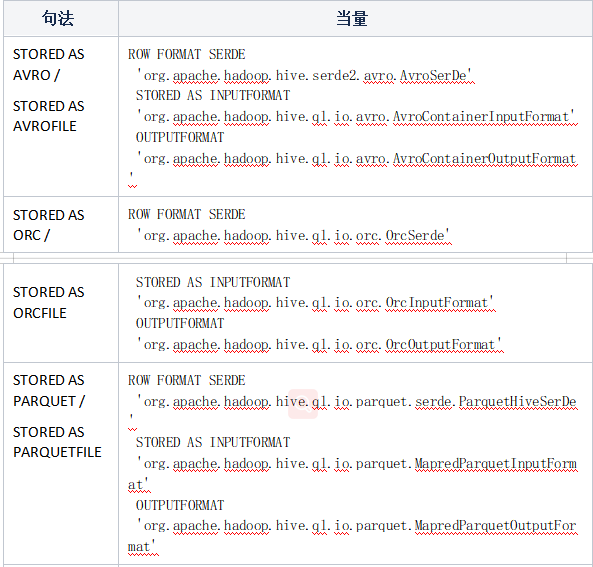Click the AvroContainerOutputFormat class line
The height and width of the screenshot is (567, 593).
pos(356,158)
